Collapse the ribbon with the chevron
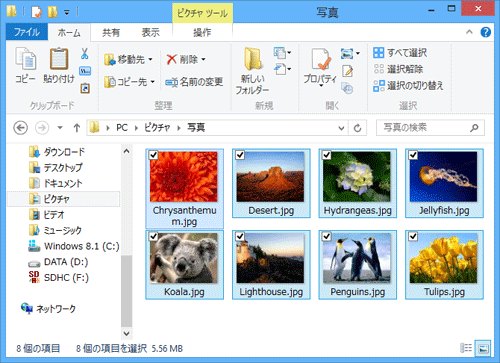 (x=469, y=32)
